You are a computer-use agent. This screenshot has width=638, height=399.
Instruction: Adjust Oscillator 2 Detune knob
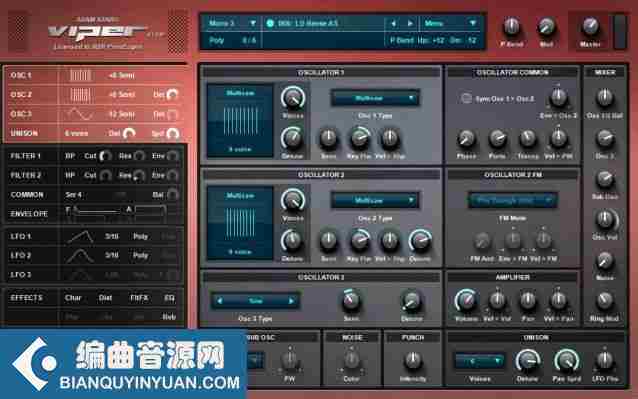(292, 241)
